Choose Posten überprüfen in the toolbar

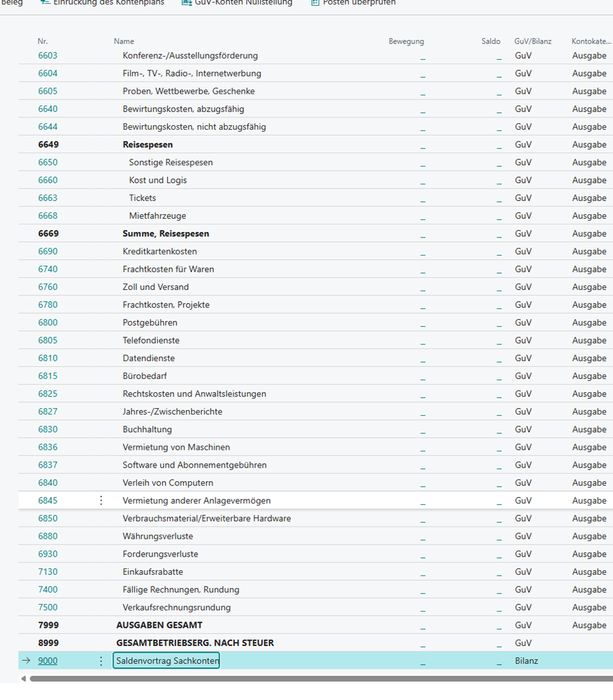click(354, 3)
